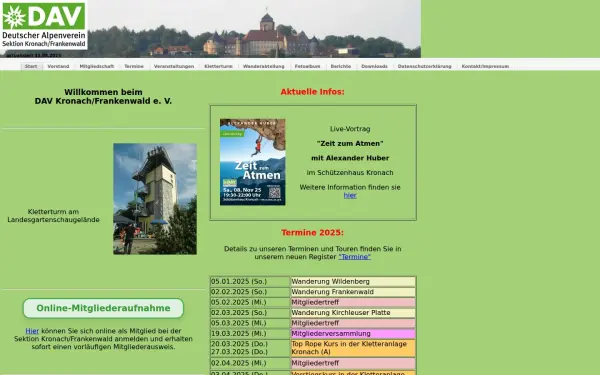Open the Kletterturm menu item
This screenshot has width=600, height=375.
point(218,66)
